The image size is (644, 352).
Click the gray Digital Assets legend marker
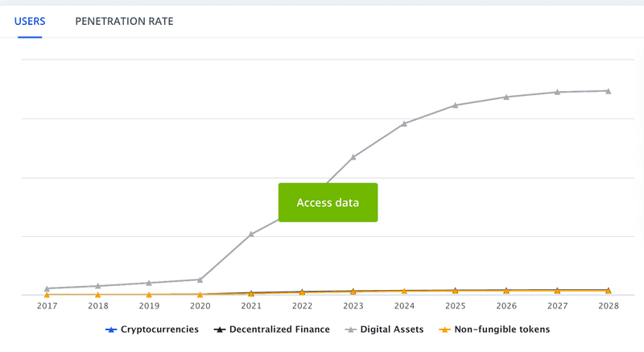[x=351, y=329]
